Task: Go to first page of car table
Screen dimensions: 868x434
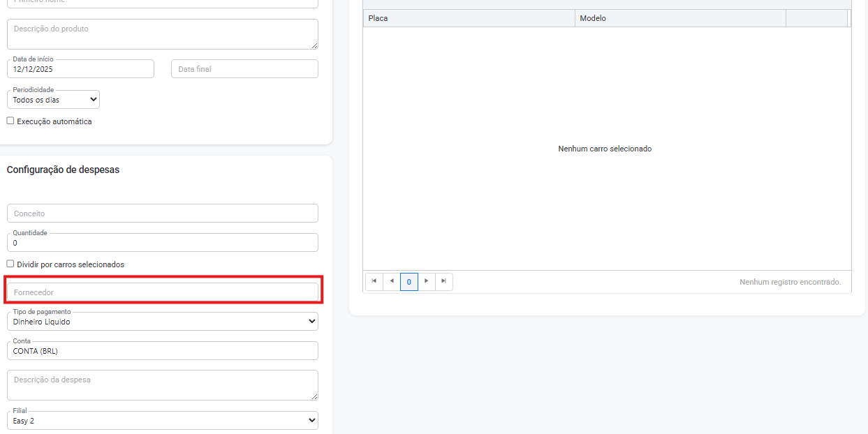Action: pyautogui.click(x=374, y=282)
